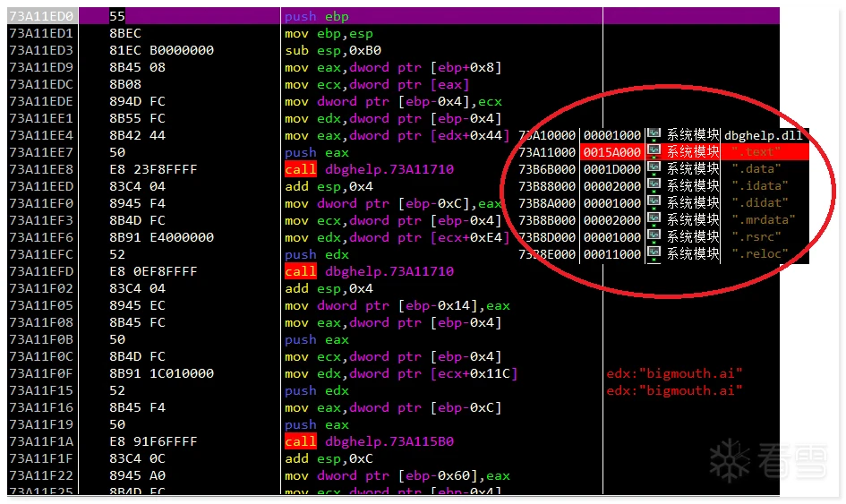Click the module icon in the ".mrdata" row
Viewport: 846px width, 504px height.
pyautogui.click(x=654, y=219)
